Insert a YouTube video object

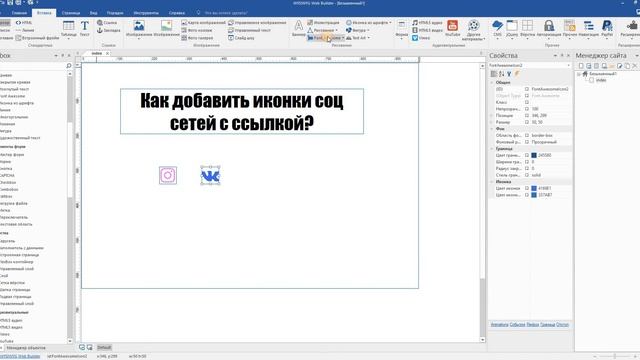[x=452, y=29]
